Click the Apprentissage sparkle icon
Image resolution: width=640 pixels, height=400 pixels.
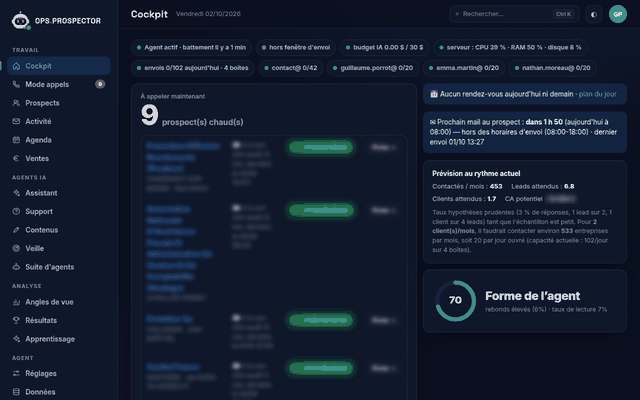click(x=16, y=339)
